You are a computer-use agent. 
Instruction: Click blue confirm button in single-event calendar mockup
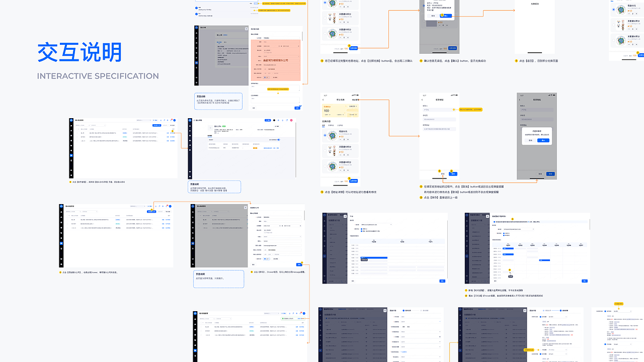[x=442, y=281]
